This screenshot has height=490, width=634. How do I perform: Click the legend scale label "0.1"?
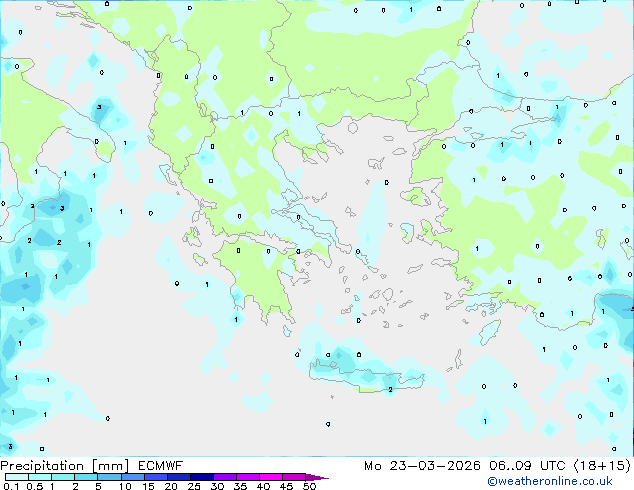pyautogui.click(x=11, y=486)
